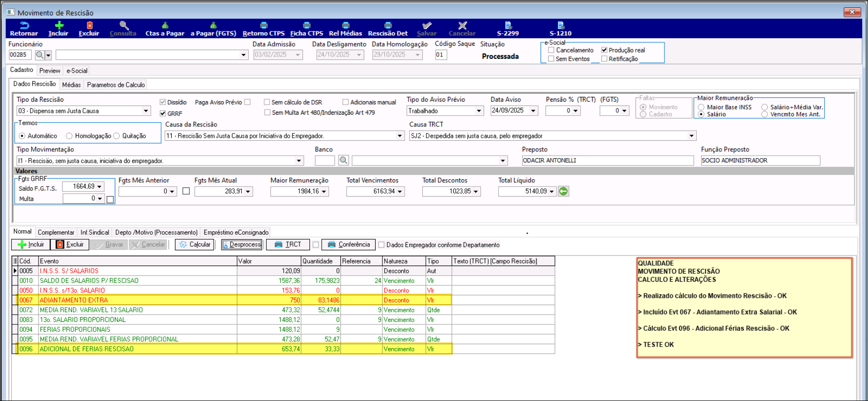Click the Conferência button
Screen dimensions: 868x401
tap(349, 245)
